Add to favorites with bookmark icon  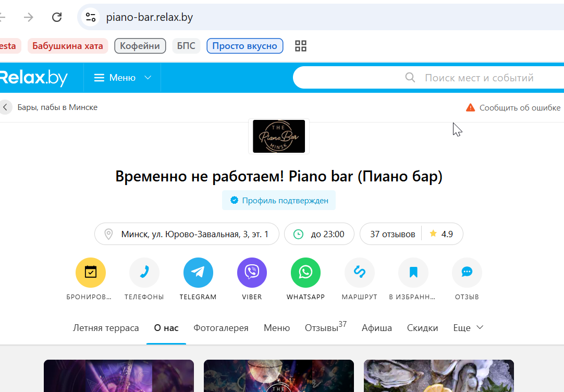pyautogui.click(x=413, y=272)
